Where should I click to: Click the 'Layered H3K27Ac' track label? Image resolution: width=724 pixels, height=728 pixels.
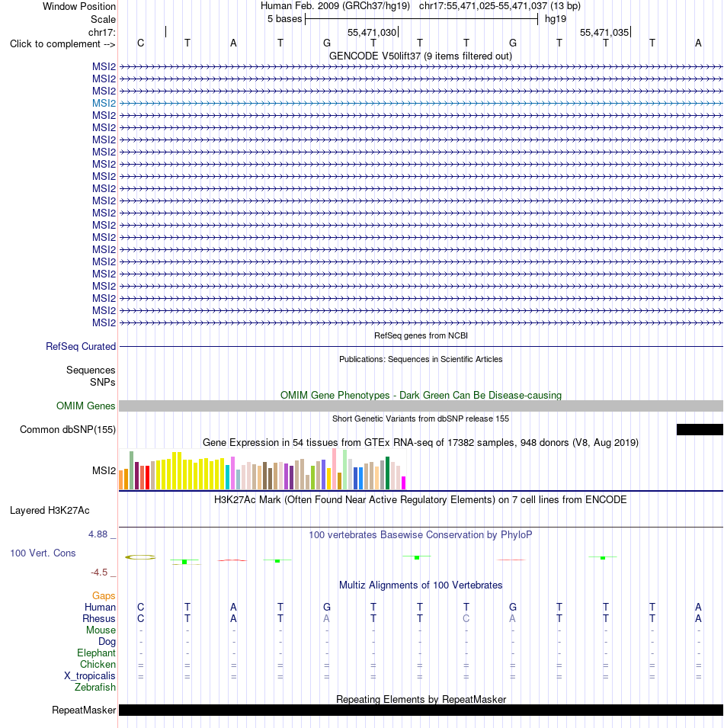pos(50,510)
